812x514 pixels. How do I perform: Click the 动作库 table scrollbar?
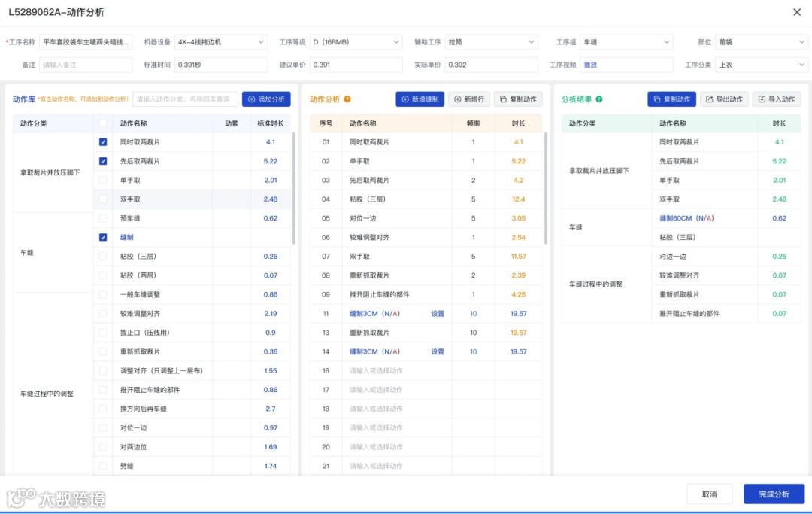point(294,189)
